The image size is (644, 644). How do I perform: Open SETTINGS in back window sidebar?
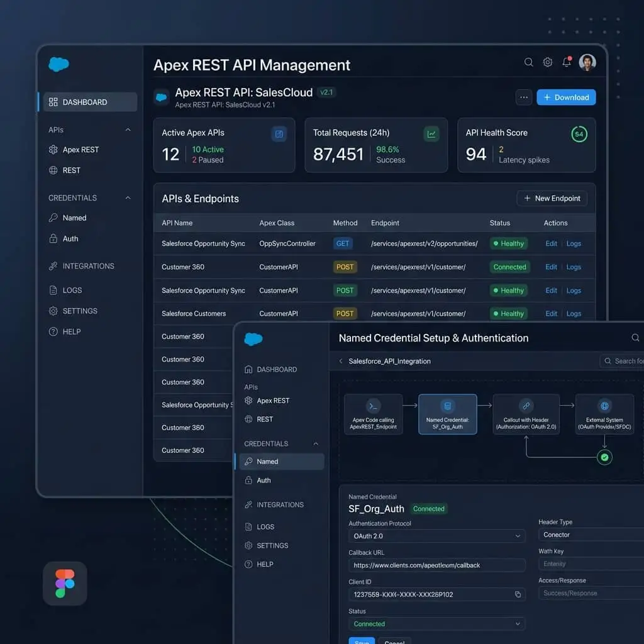click(73, 311)
